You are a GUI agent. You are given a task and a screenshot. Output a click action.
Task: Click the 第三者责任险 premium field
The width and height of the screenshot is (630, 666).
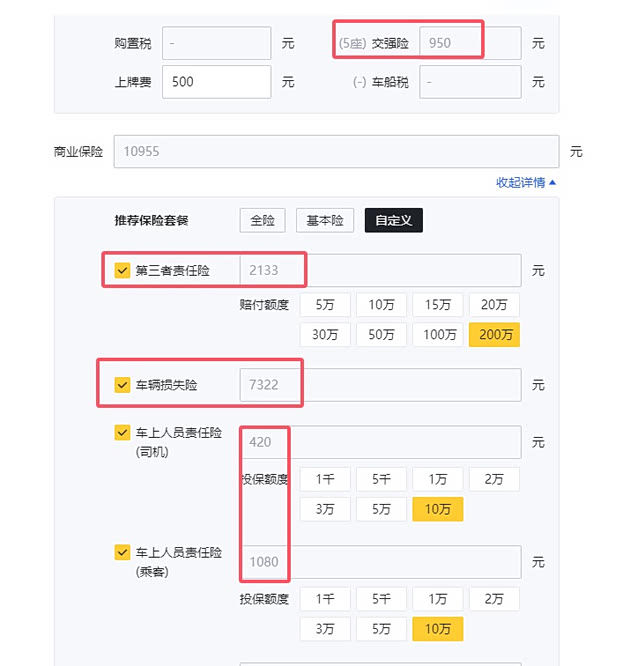click(x=380, y=271)
